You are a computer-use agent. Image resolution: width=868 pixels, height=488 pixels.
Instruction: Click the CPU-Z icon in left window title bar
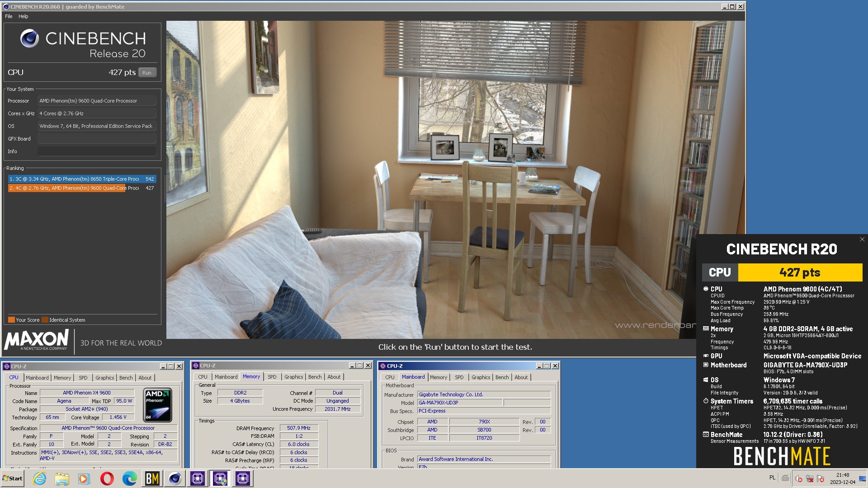(6, 366)
